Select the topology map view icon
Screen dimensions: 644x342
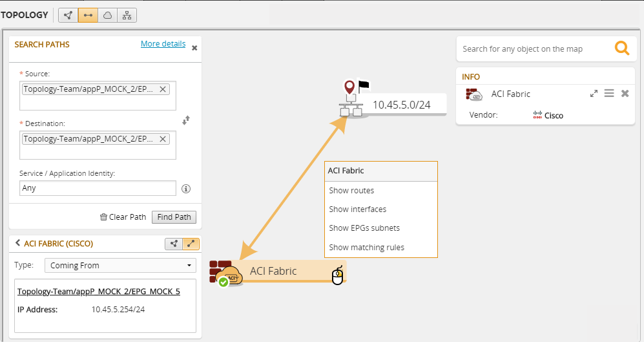pos(68,15)
